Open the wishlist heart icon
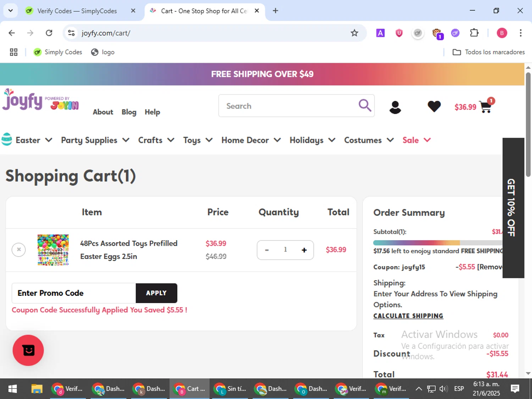Viewport: 532px width, 399px height. [x=434, y=106]
